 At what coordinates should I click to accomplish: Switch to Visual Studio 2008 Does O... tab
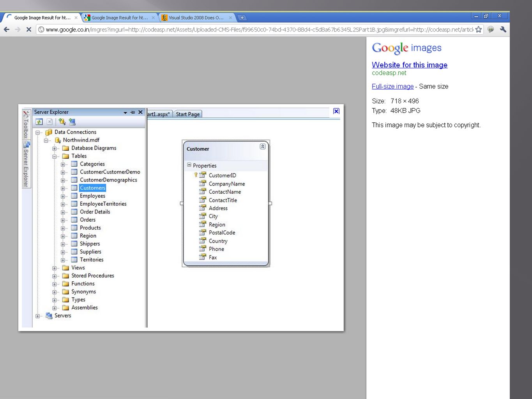(x=196, y=18)
